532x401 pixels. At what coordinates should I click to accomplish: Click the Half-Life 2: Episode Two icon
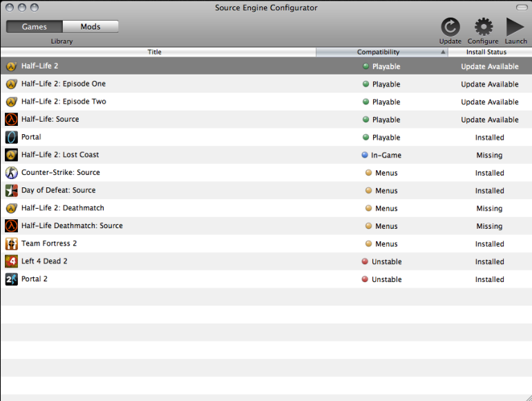pyautogui.click(x=11, y=102)
